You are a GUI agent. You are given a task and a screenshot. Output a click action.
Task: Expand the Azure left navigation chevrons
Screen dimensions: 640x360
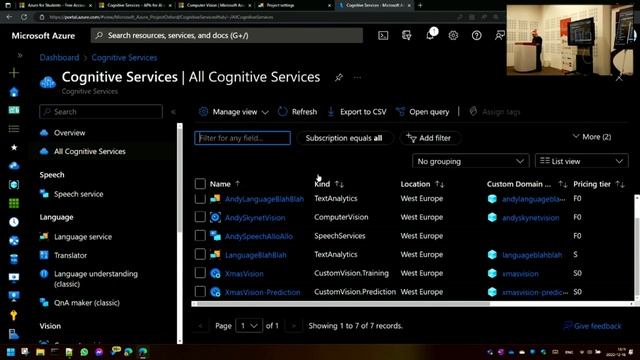tap(19, 55)
